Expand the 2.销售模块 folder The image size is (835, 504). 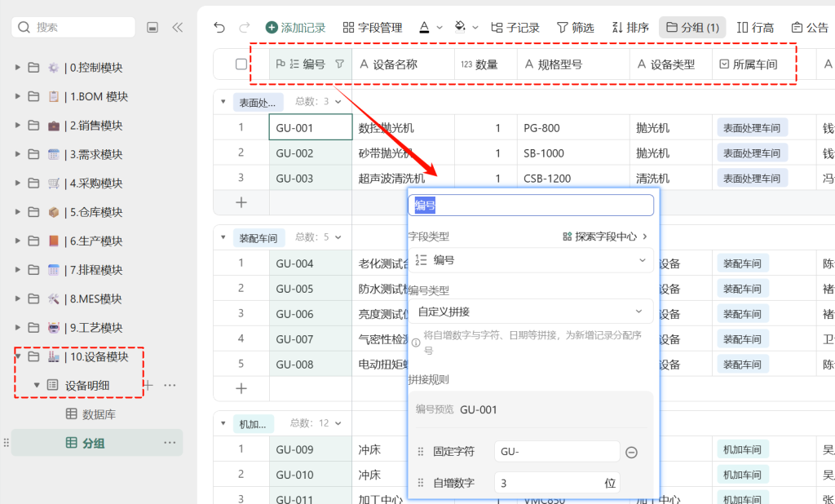(18, 126)
